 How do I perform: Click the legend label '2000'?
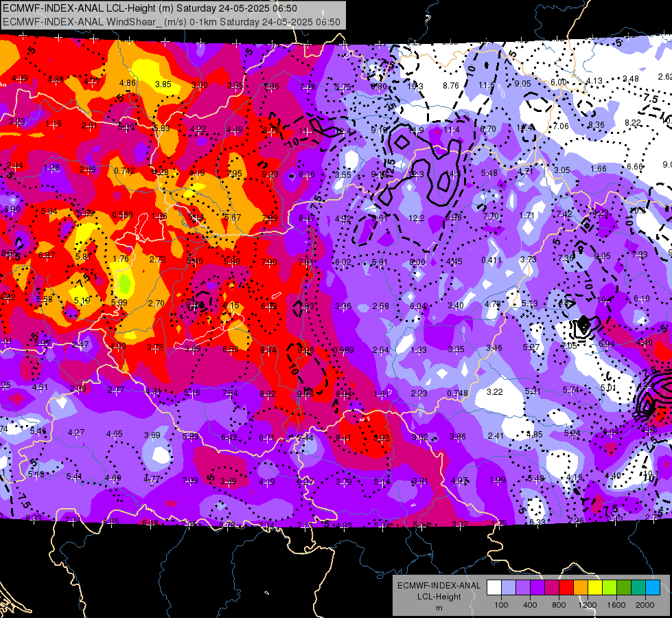pos(645,605)
